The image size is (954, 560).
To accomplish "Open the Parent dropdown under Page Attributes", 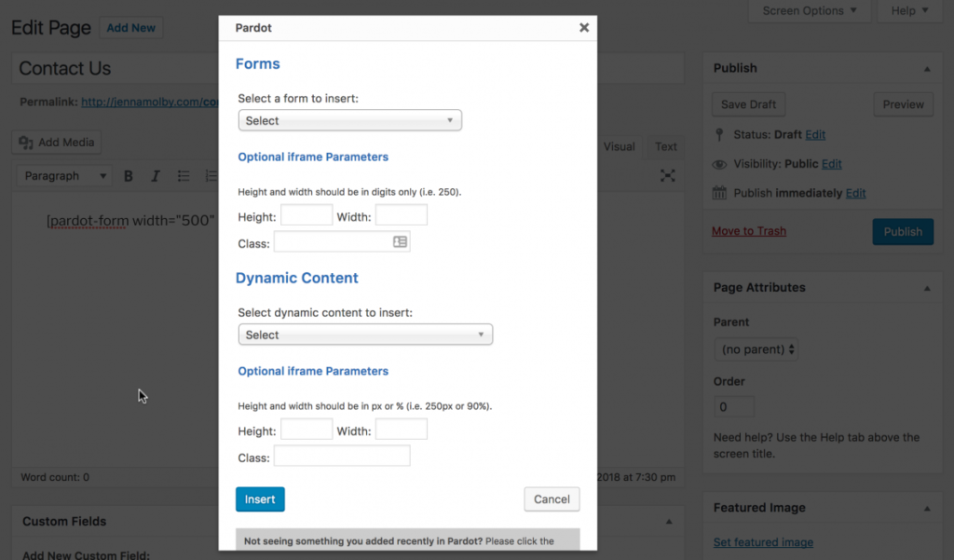I will [756, 348].
